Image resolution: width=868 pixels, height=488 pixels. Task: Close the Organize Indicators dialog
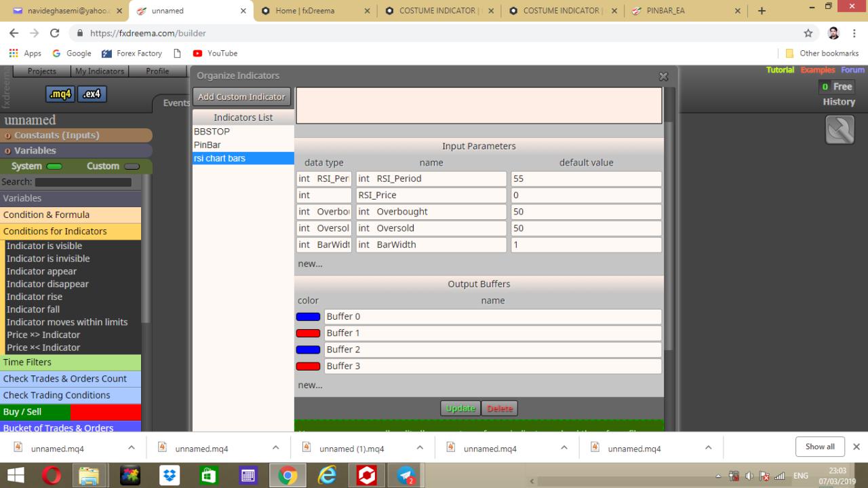tap(664, 77)
